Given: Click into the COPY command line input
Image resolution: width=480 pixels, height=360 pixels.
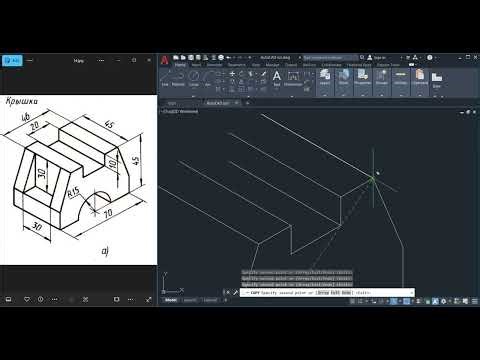Looking at the screenshot, I should (x=327, y=293).
